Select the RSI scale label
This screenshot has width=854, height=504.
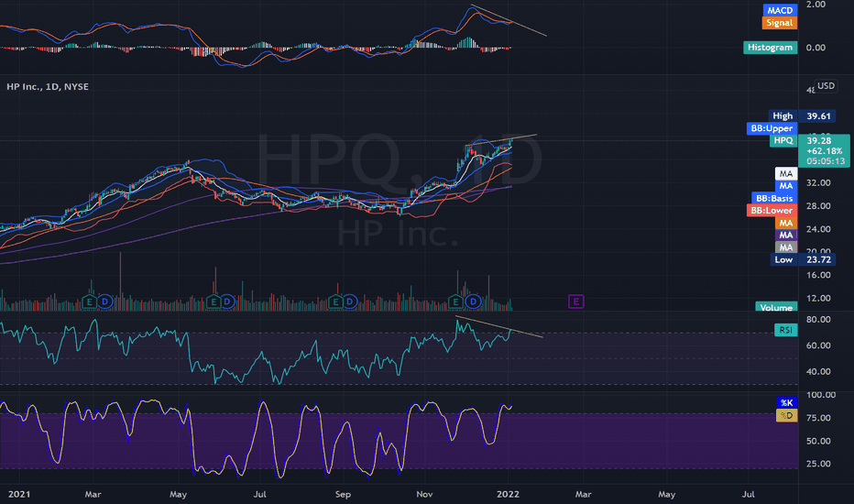point(786,330)
